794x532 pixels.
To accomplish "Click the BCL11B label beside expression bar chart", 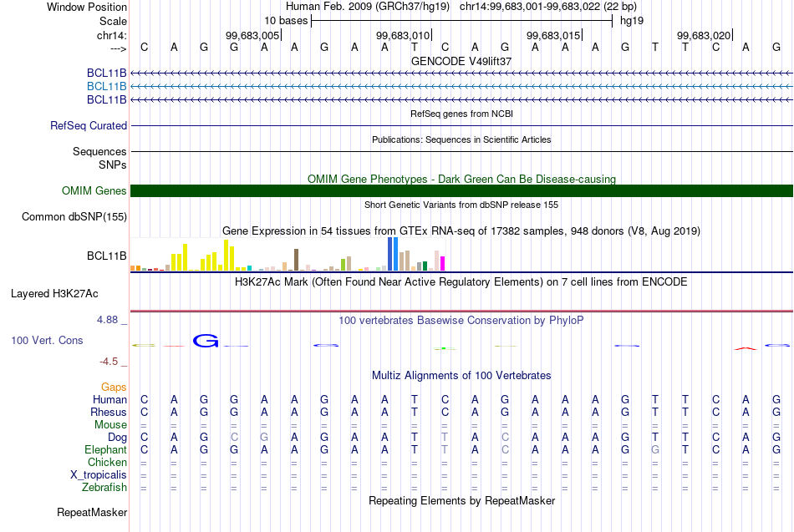I will tap(106, 256).
